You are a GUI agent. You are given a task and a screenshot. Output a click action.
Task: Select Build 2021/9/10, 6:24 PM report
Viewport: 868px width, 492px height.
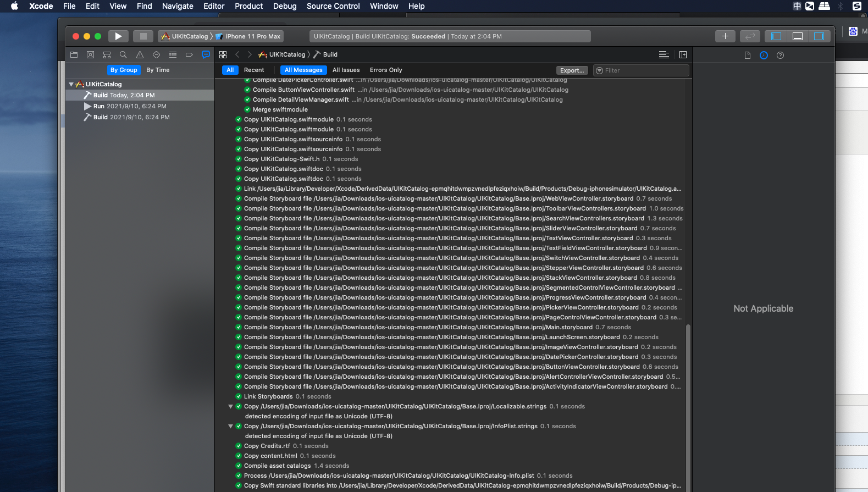coord(140,117)
